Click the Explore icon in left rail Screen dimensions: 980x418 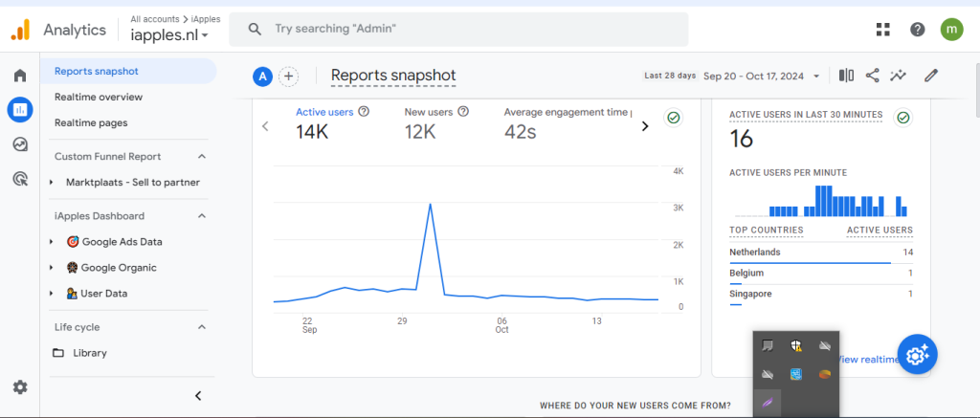click(20, 144)
